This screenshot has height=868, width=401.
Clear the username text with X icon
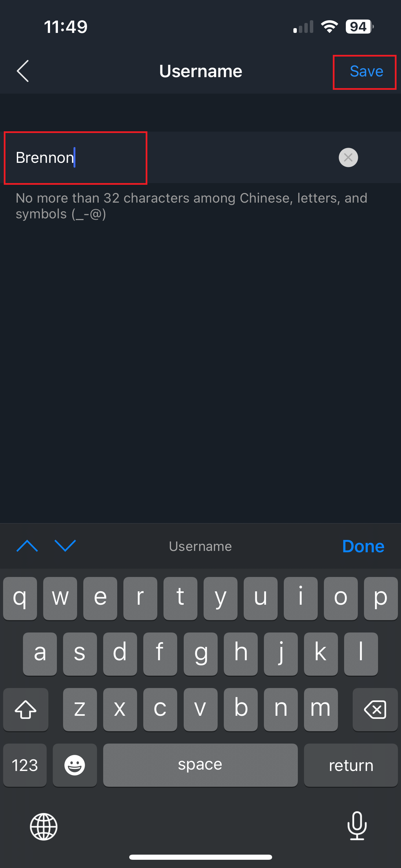(348, 158)
